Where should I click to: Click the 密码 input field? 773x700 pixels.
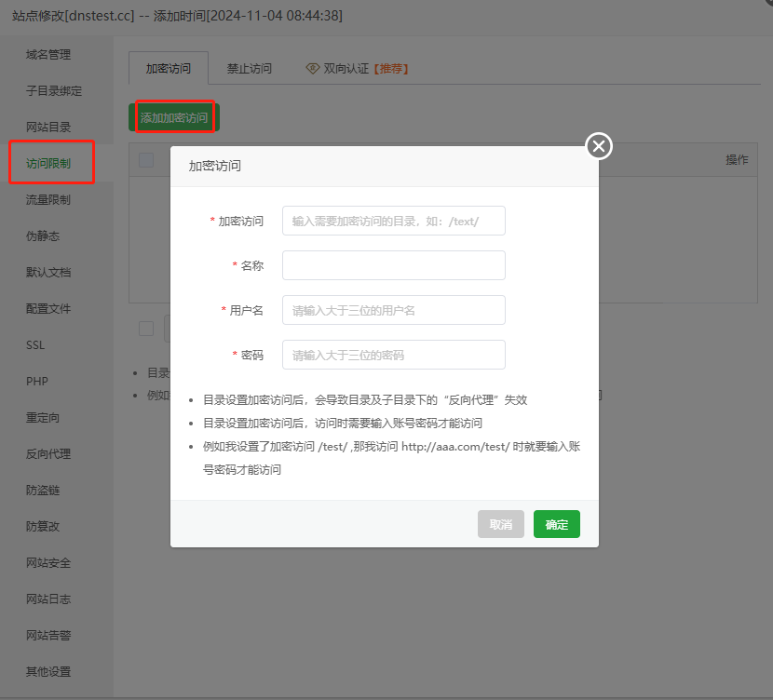coord(393,355)
